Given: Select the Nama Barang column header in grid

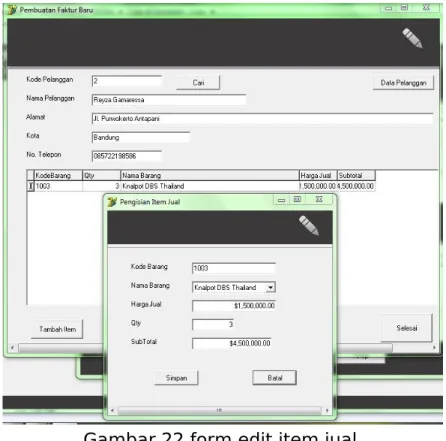Looking at the screenshot, I should (x=210, y=175).
